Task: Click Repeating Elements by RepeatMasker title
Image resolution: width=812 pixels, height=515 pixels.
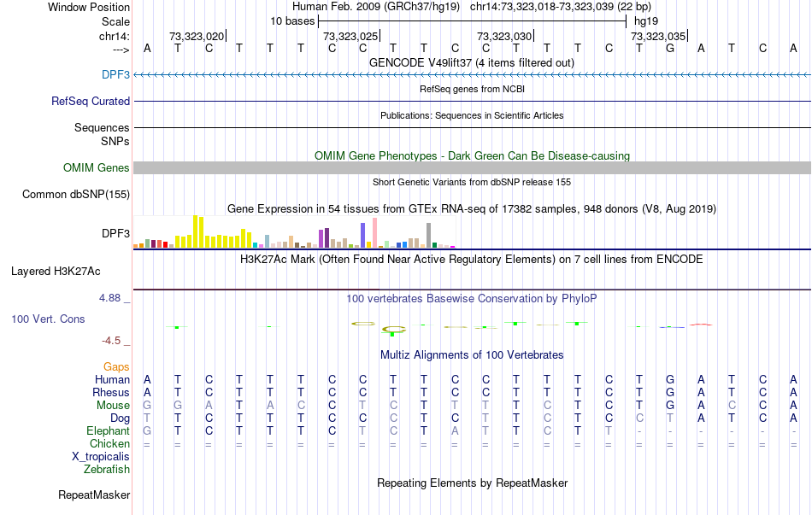Action: [x=472, y=483]
